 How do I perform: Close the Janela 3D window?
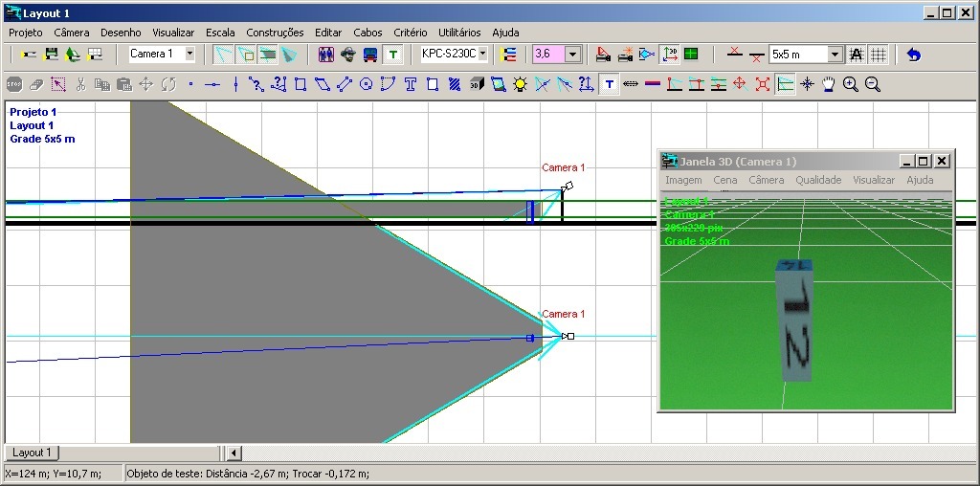click(x=942, y=161)
